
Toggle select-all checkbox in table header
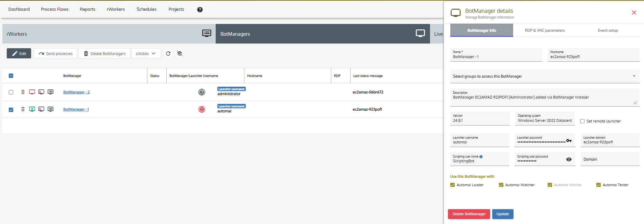pyautogui.click(x=11, y=76)
